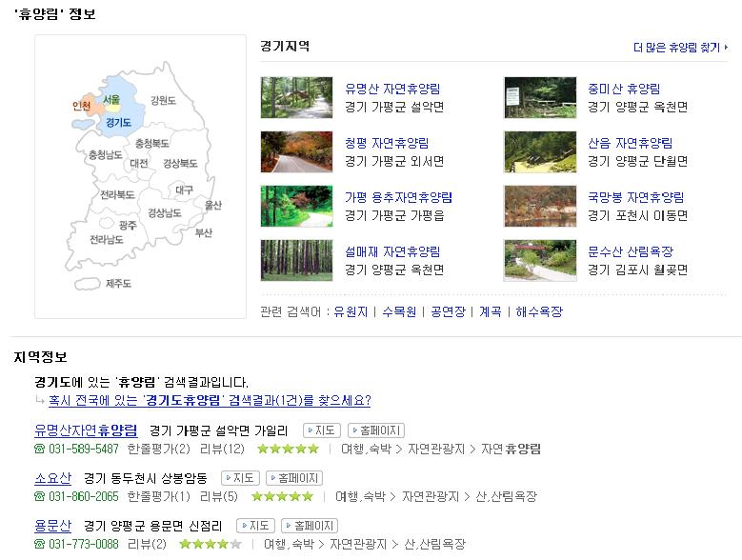Pick 대전 on the map
This screenshot has height=560, width=742.
tap(139, 163)
